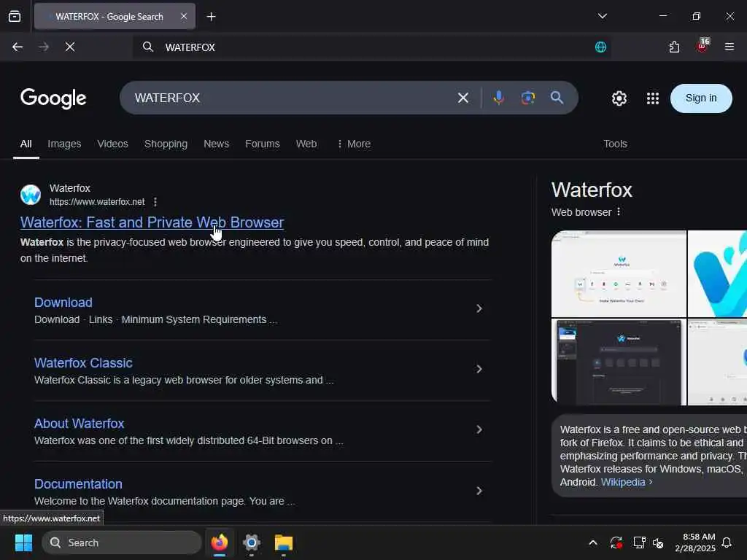Open a new browser tab

click(211, 17)
